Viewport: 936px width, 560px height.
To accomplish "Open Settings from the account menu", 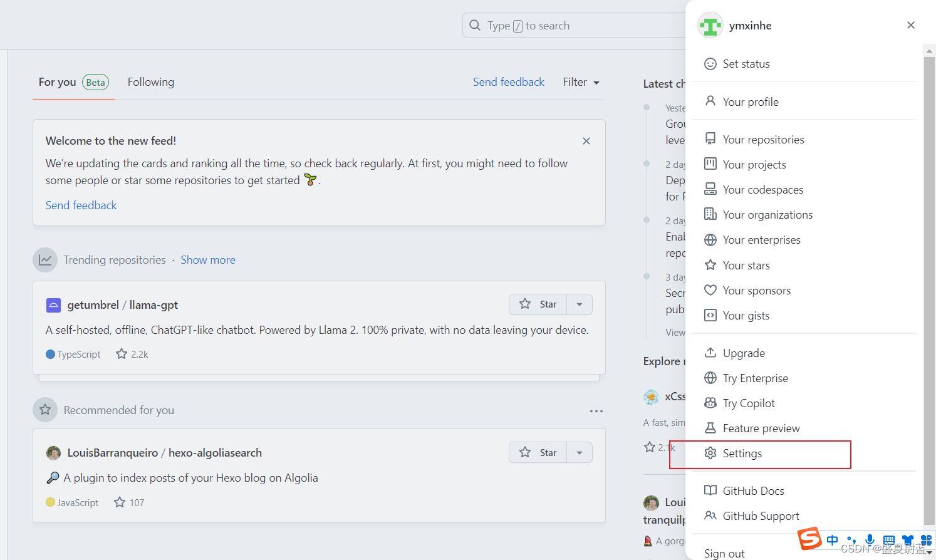I will point(742,453).
